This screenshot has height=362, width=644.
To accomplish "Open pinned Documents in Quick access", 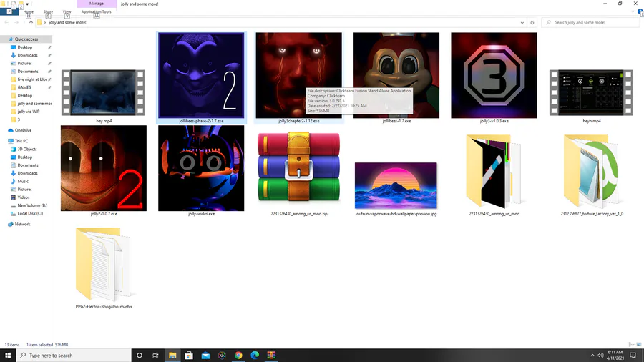I will (x=27, y=72).
